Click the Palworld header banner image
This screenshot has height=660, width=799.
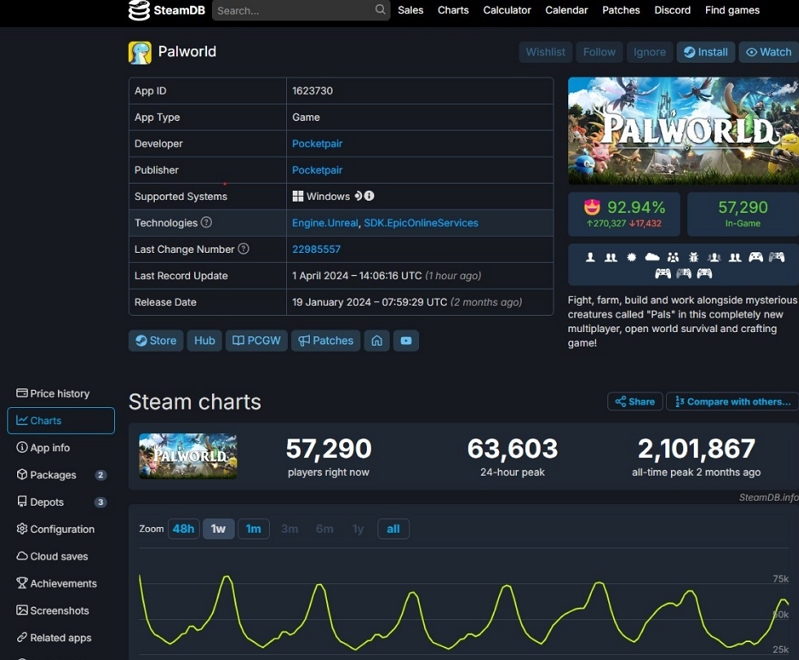tap(683, 130)
